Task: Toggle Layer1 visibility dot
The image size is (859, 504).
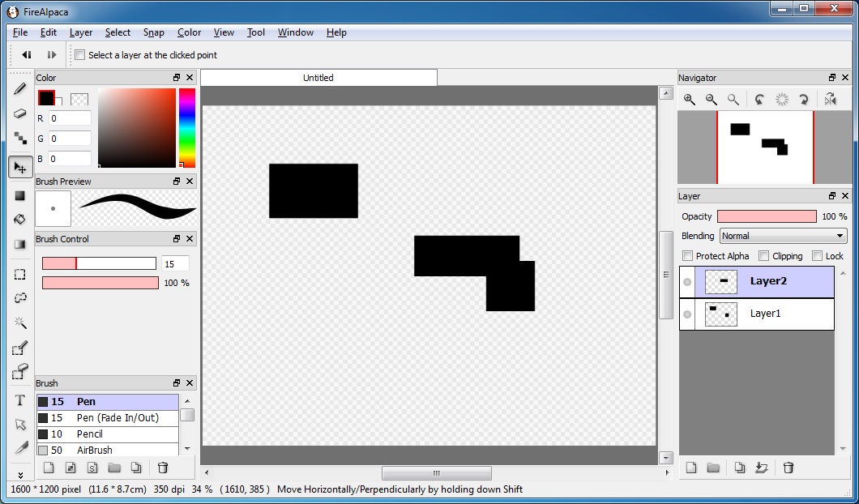Action: coord(687,314)
